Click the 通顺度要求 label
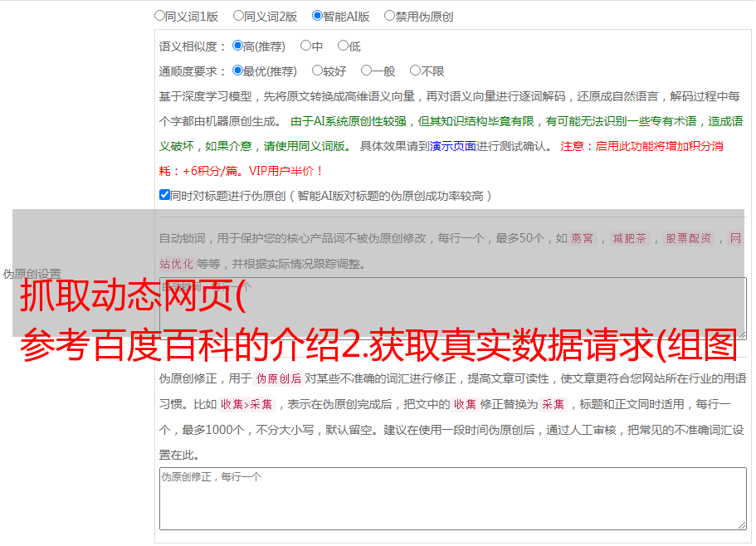This screenshot has width=756, height=546. [x=193, y=71]
